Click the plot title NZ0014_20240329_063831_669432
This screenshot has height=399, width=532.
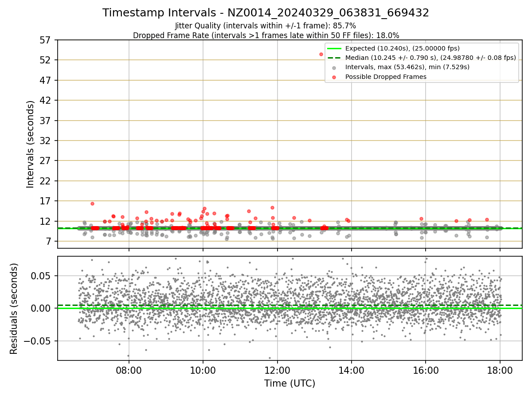[x=266, y=13]
